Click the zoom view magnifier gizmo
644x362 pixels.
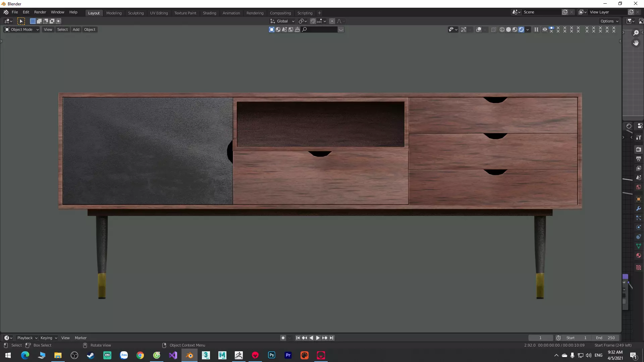tap(636, 33)
